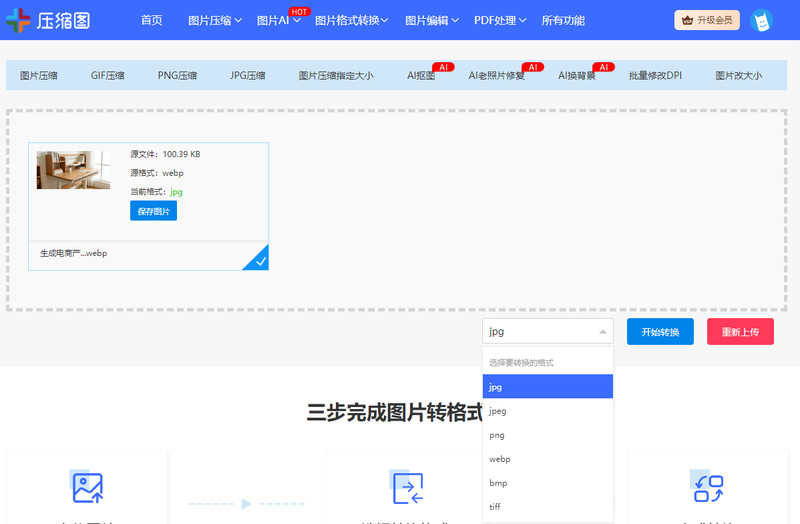Click the uploaded desk image thumbnail

(x=74, y=170)
